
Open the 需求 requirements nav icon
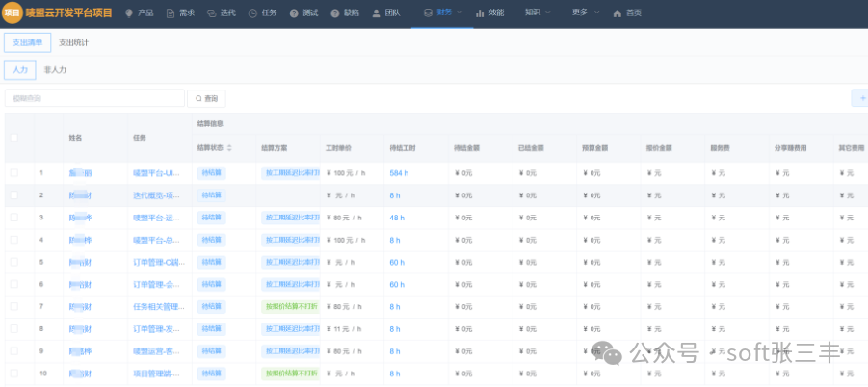click(171, 13)
